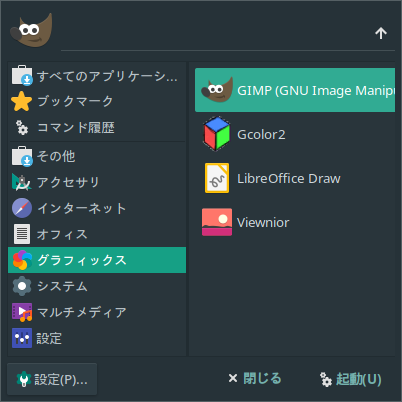The height and width of the screenshot is (402, 402).
Task: Click the gear icon for システム
Action: click(22, 286)
